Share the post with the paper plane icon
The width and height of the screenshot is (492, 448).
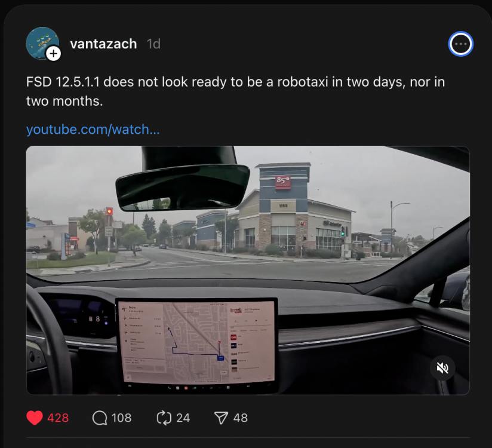[x=221, y=418]
